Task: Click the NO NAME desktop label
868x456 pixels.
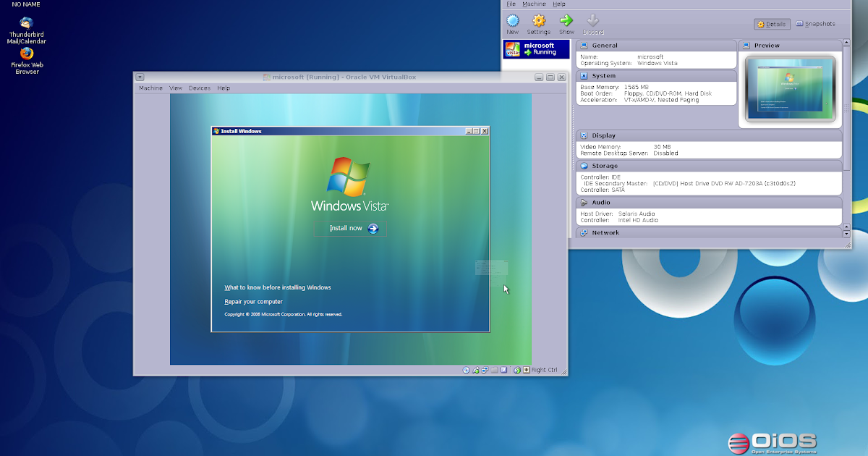Action: [x=26, y=4]
